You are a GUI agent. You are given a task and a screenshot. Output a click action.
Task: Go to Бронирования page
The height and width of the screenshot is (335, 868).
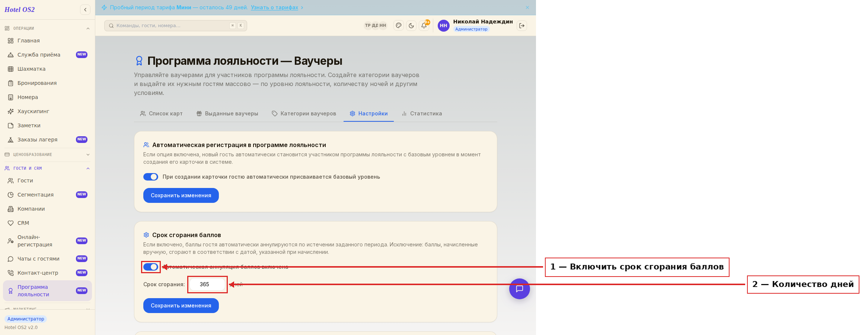coord(47,83)
